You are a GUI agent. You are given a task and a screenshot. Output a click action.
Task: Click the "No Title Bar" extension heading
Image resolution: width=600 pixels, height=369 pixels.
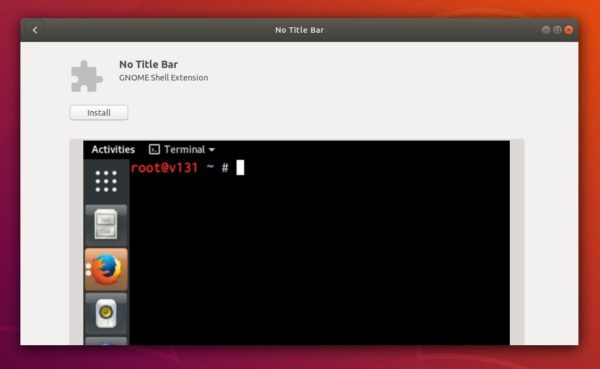coord(148,64)
